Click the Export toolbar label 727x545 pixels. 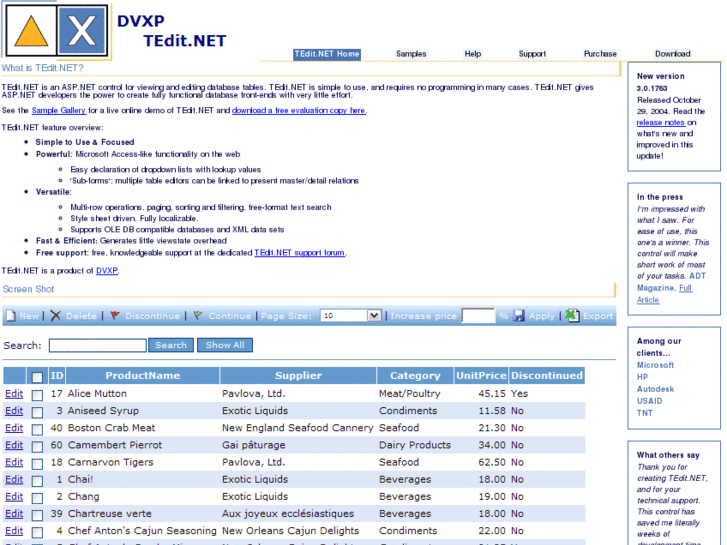[598, 316]
